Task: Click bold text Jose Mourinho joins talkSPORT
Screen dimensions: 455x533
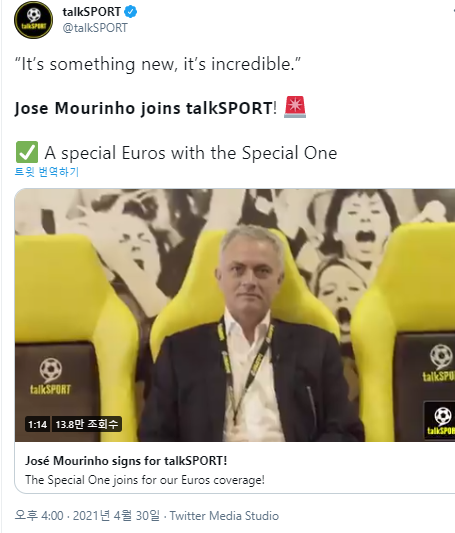Action: 143,108
